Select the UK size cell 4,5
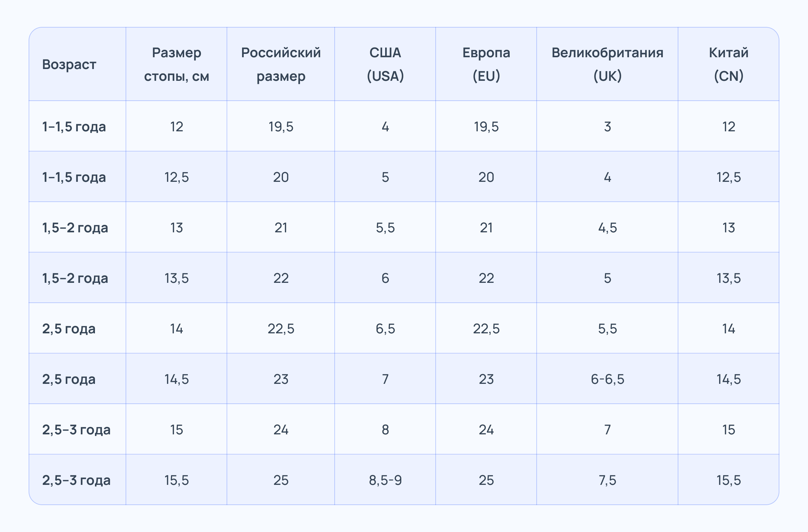The image size is (808, 532). pyautogui.click(x=607, y=228)
